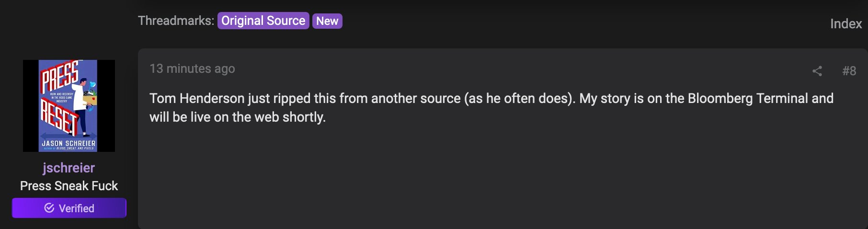Open the threadmarks Index
868x229 pixels.
point(846,23)
